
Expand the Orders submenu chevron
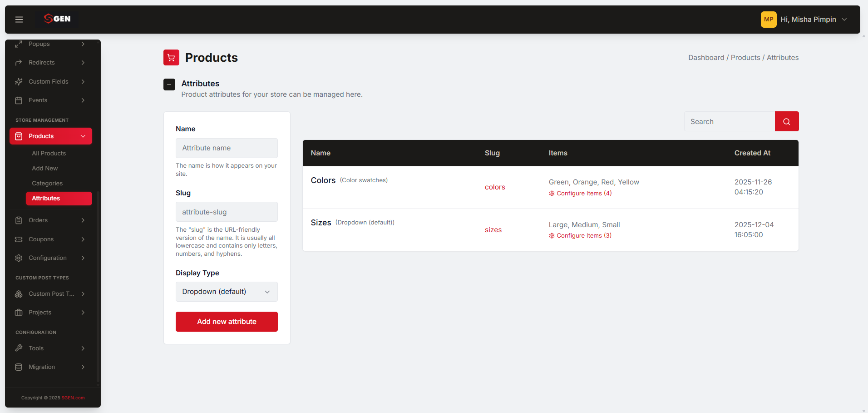coord(83,220)
